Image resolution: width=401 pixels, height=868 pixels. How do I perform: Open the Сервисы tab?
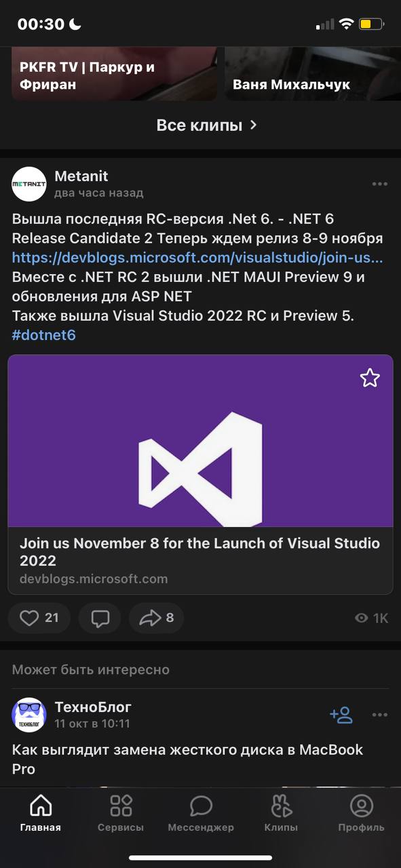point(121,814)
